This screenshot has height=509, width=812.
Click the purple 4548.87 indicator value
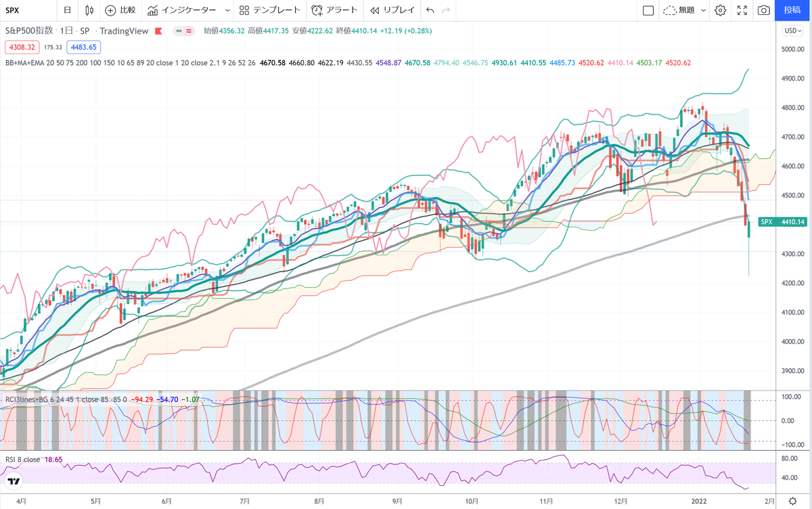click(x=388, y=62)
